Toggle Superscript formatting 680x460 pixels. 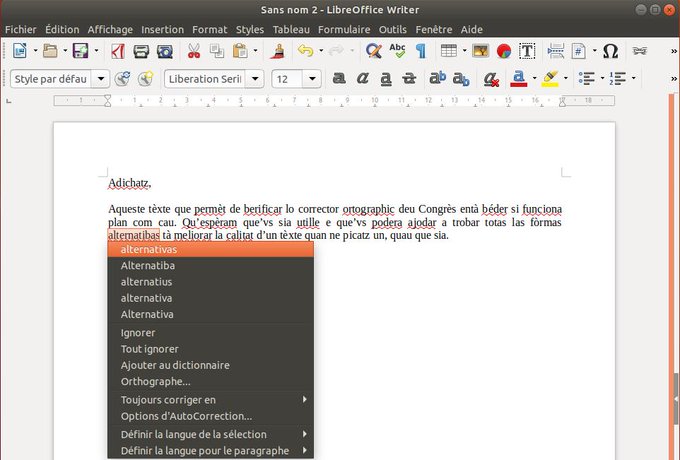click(437, 78)
